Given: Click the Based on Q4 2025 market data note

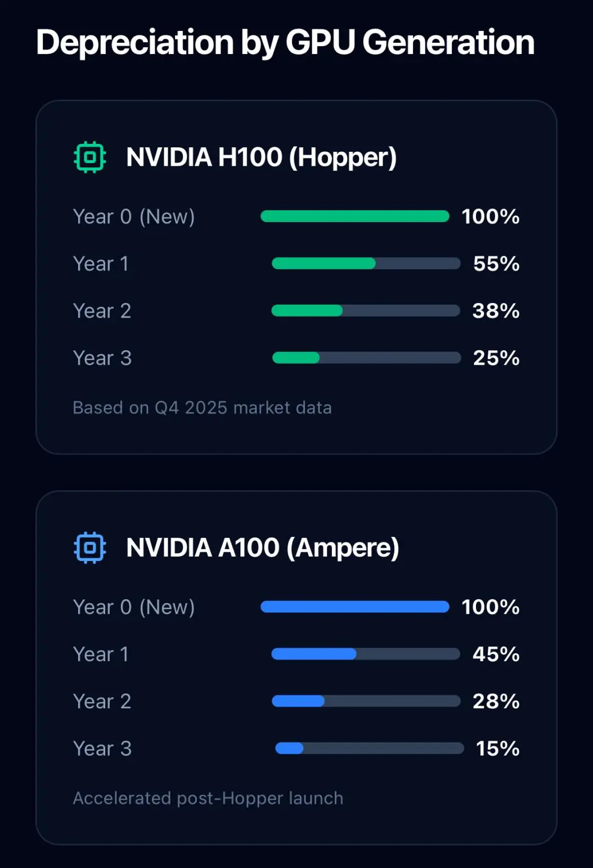Looking at the screenshot, I should click(203, 408).
